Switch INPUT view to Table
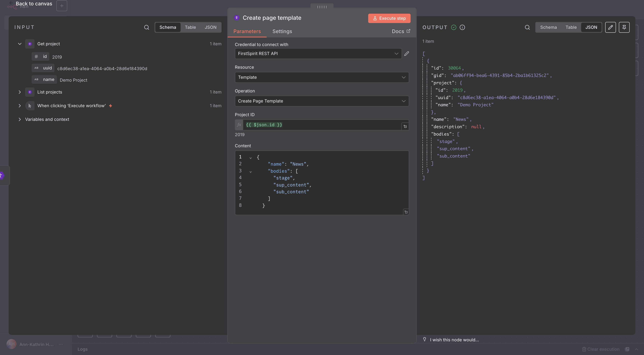This screenshot has width=644, height=355. click(190, 27)
